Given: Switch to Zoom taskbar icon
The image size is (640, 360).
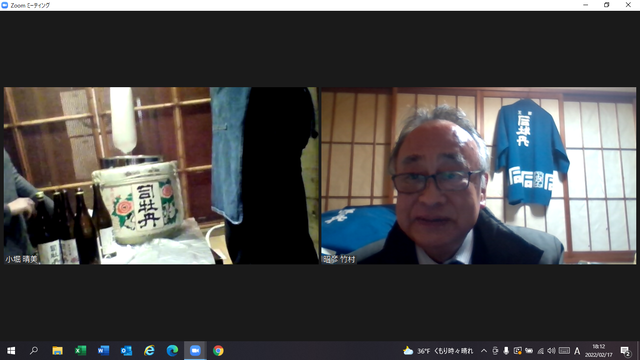Looking at the screenshot, I should pyautogui.click(x=195, y=351).
